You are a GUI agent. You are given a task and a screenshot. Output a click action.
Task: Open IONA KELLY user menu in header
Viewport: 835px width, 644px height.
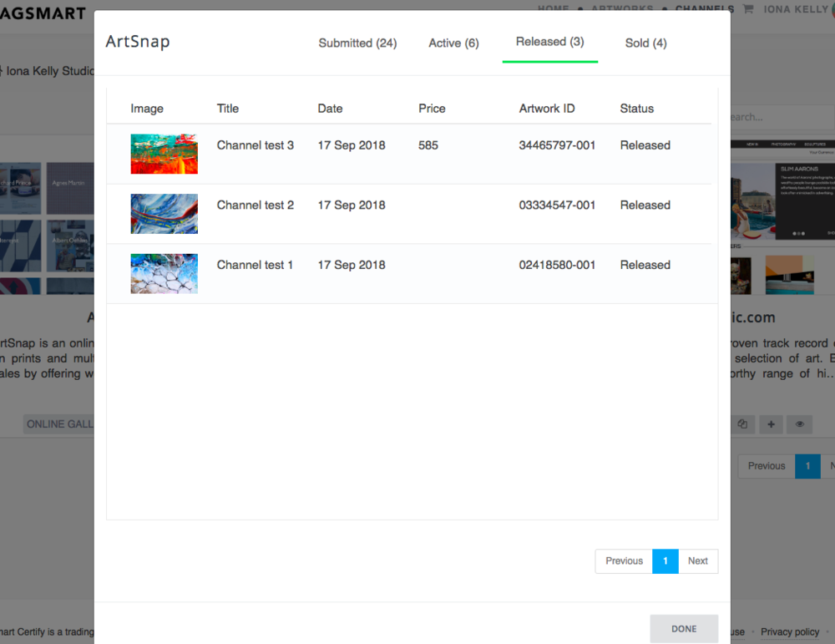[796, 9]
